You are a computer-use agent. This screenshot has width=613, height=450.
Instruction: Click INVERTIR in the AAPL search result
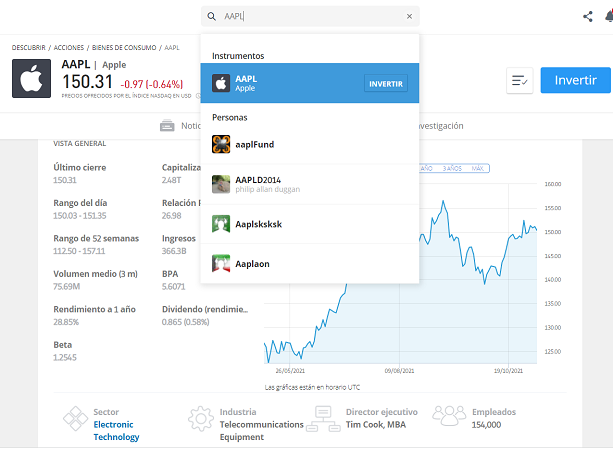(386, 84)
